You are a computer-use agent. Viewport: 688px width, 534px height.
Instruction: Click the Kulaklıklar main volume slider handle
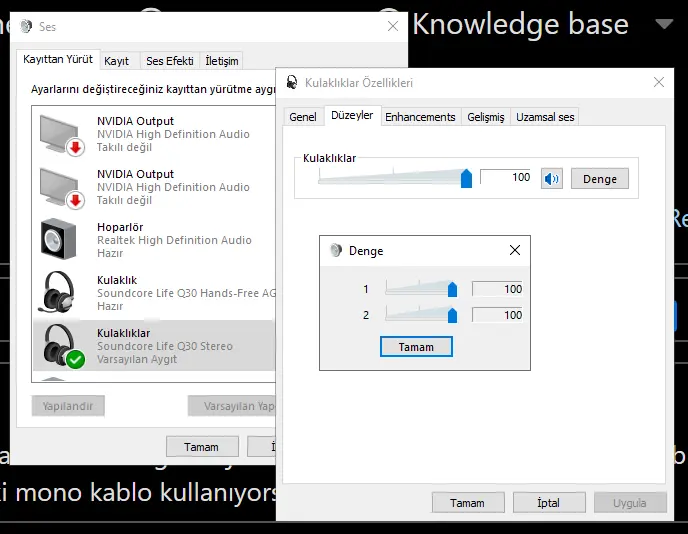point(466,178)
